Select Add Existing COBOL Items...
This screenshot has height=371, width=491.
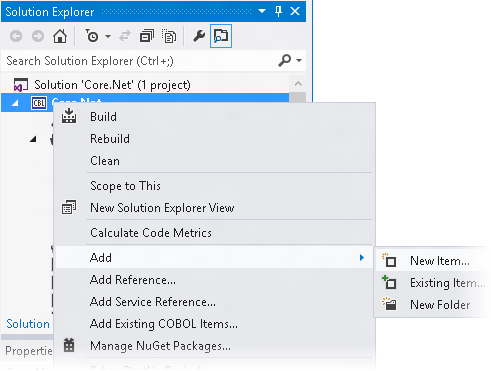tap(214, 324)
